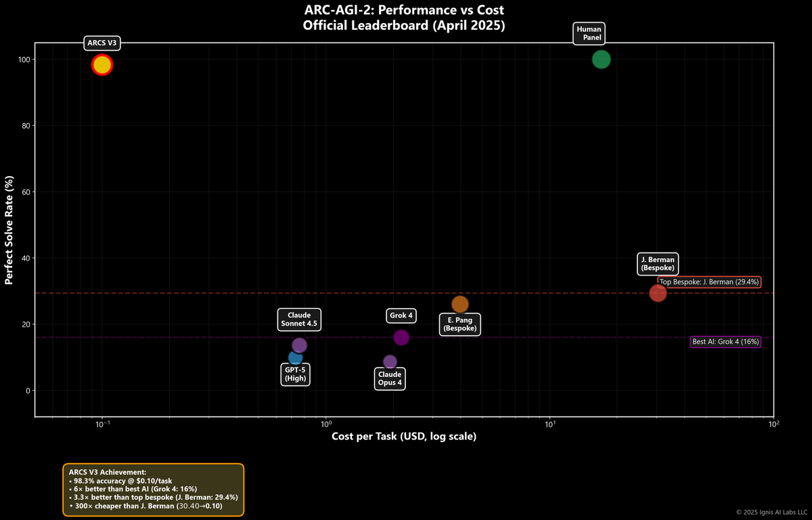Select the Claude Sonnet 4.5 data marker
Image resolution: width=812 pixels, height=520 pixels.
pos(300,345)
